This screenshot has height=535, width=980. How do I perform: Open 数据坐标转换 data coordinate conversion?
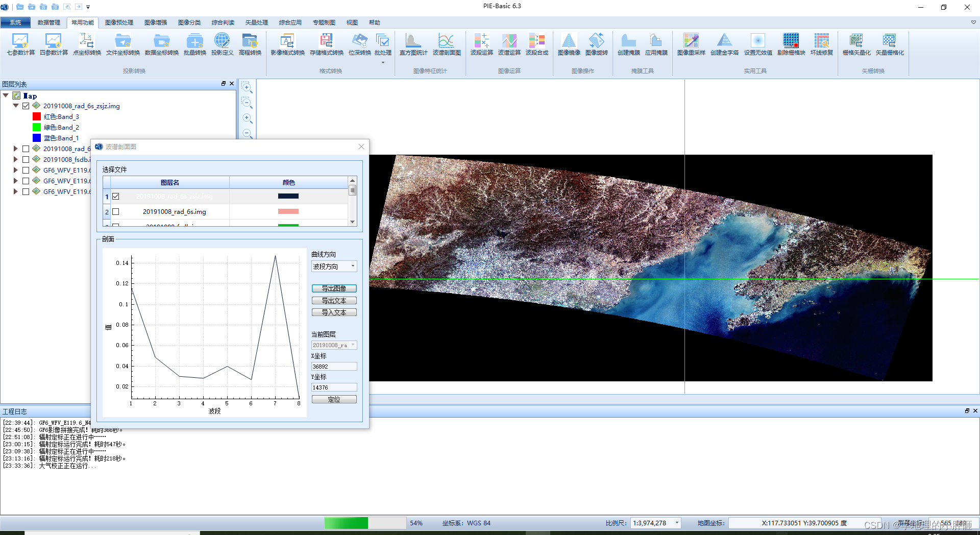[162, 44]
